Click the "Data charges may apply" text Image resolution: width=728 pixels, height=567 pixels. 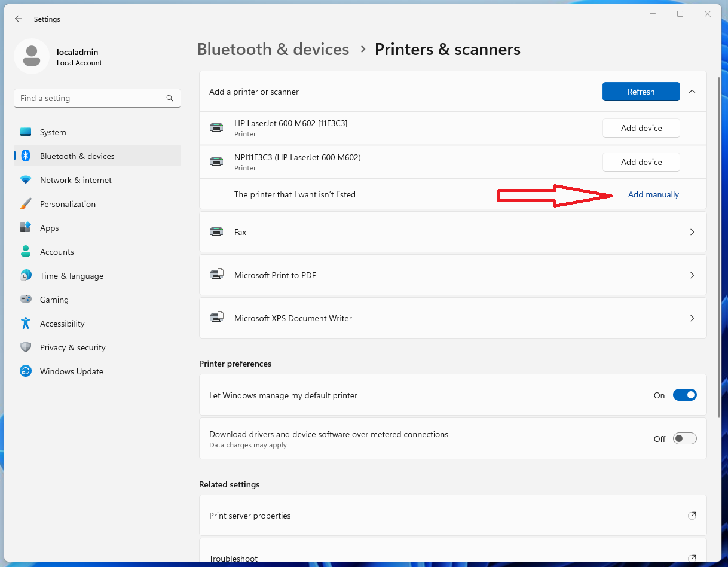pyautogui.click(x=248, y=445)
